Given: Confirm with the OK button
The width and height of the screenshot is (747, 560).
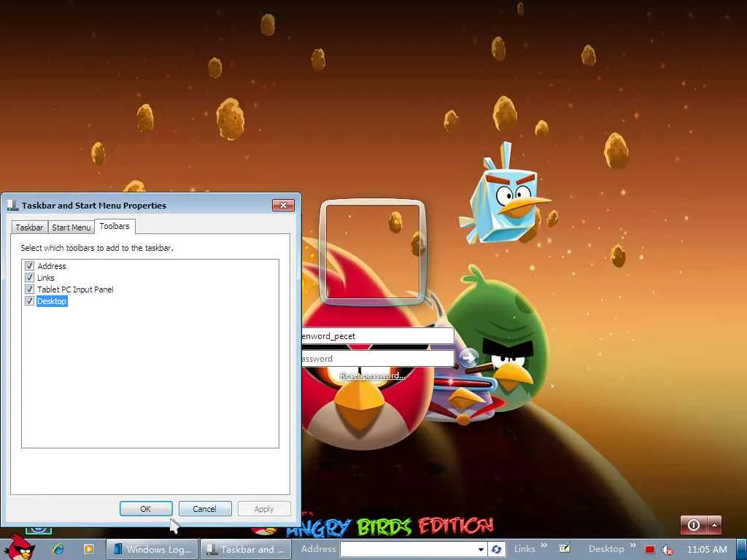Looking at the screenshot, I should (x=146, y=508).
